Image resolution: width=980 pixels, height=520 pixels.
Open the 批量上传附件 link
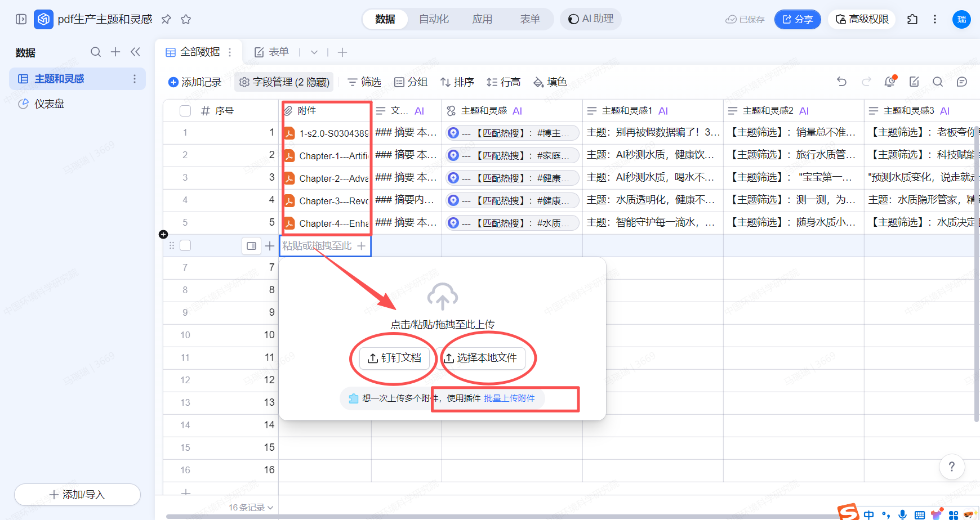[x=509, y=398]
